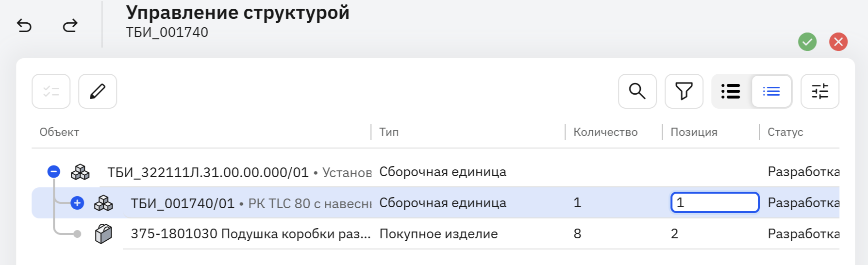Click the Позиция input field with value 1
868x265 pixels.
click(715, 203)
